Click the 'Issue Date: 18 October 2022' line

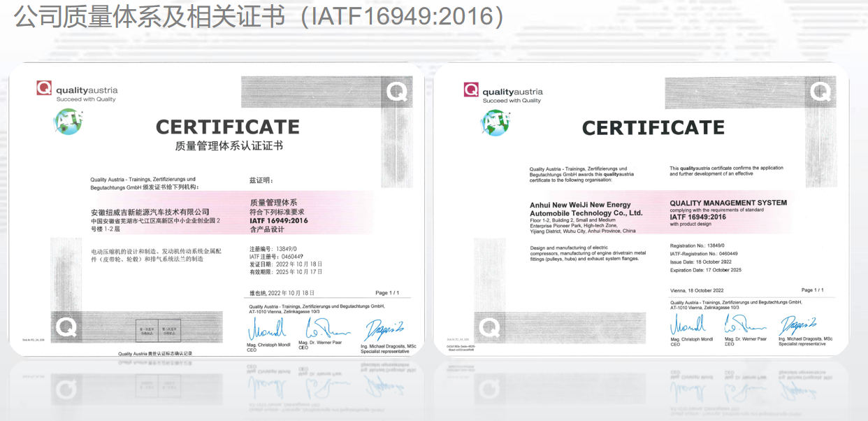pos(700,262)
